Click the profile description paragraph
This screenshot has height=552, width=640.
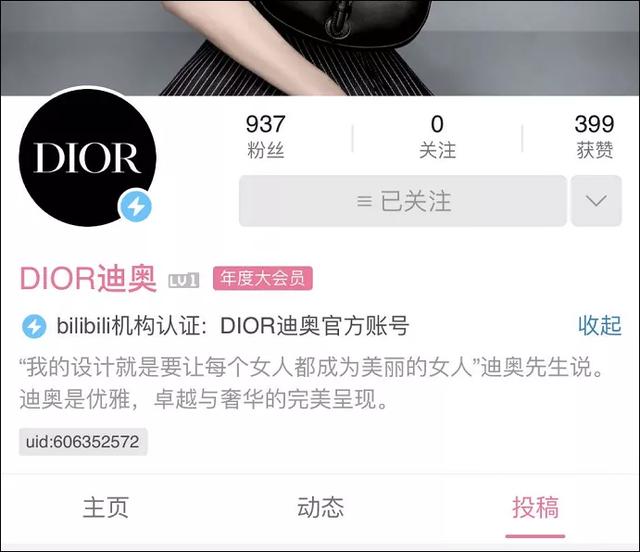pos(311,383)
